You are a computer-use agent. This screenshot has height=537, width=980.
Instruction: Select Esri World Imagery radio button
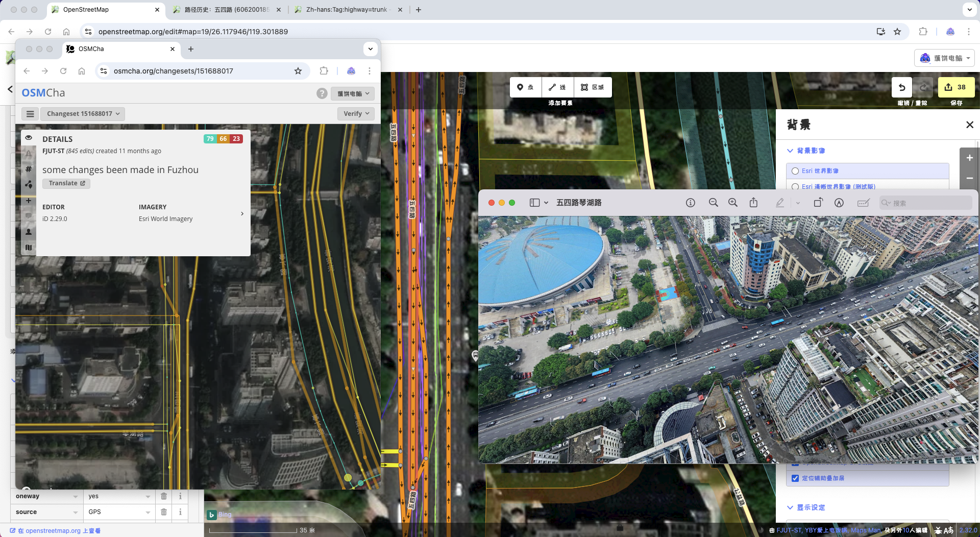click(795, 171)
